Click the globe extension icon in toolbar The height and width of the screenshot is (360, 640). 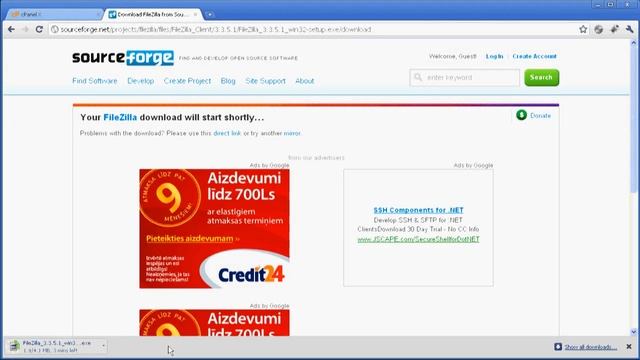click(598, 29)
